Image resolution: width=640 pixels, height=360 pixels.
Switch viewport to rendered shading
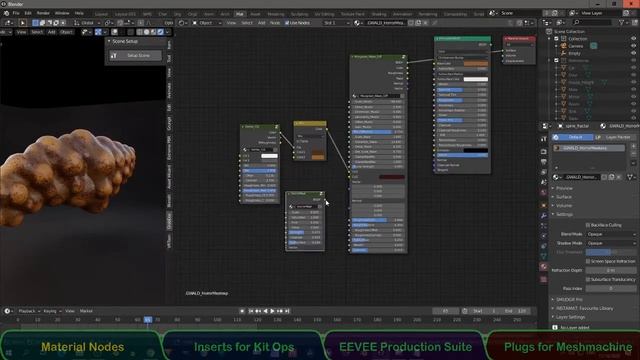pyautogui.click(x=160, y=32)
